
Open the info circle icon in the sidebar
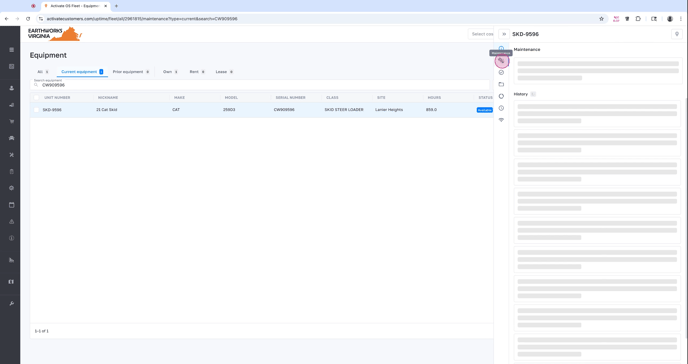[11, 238]
